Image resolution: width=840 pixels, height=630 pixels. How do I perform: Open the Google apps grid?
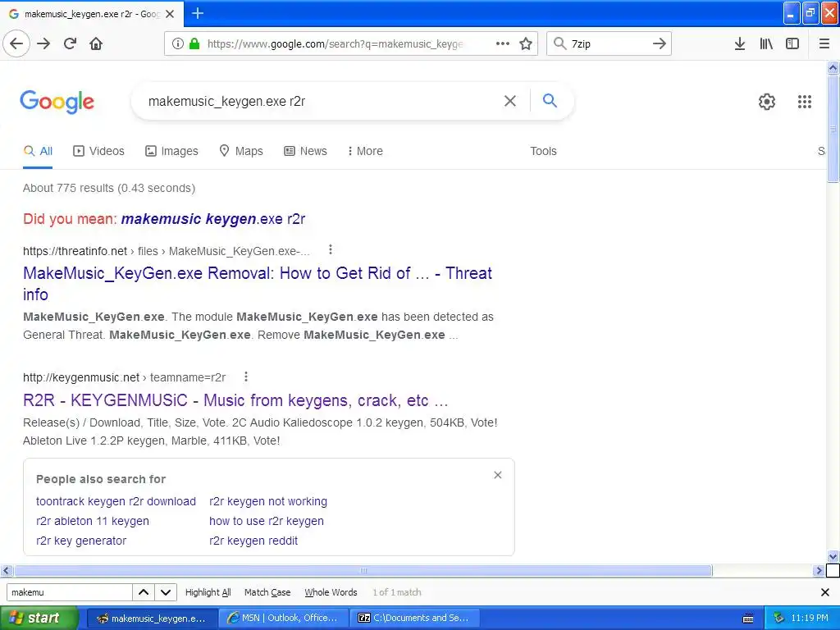[x=805, y=101]
